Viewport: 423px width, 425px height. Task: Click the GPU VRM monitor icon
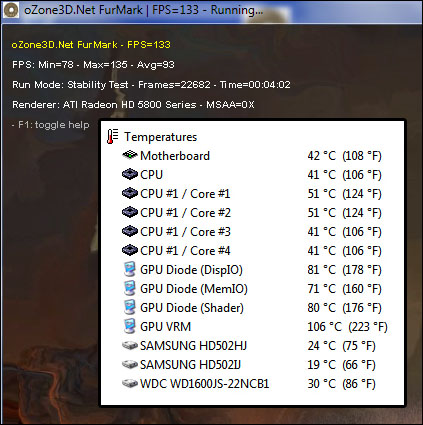130,326
